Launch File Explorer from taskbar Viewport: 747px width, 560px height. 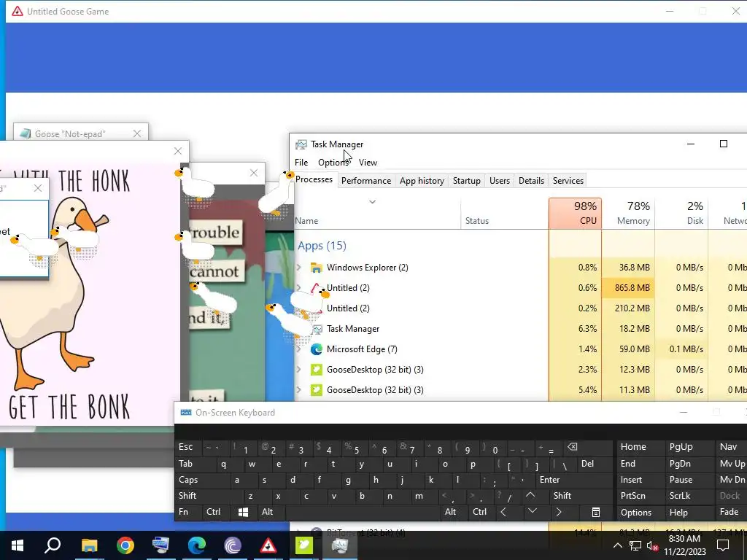89,545
